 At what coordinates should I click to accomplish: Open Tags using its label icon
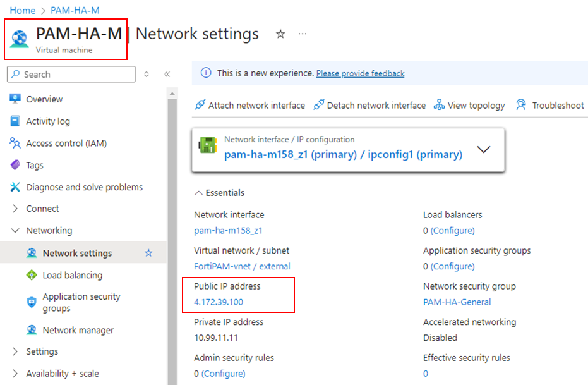[14, 165]
